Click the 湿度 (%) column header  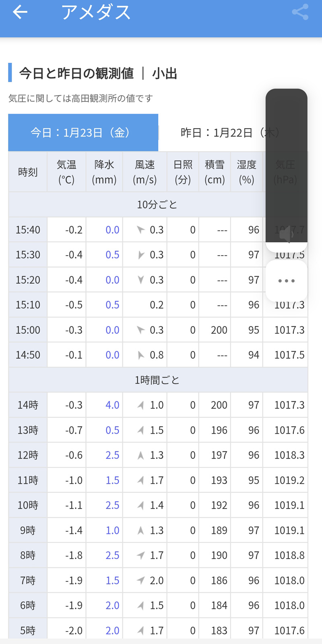click(246, 172)
